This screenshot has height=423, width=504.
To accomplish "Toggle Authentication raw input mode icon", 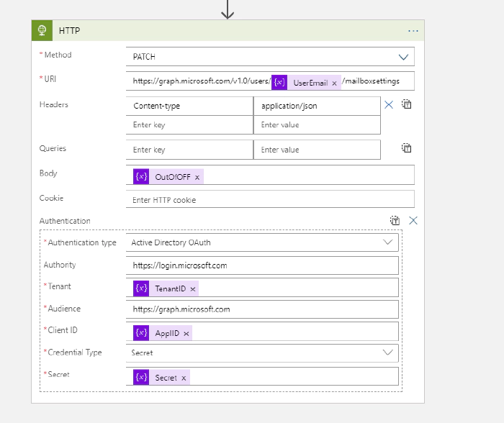I will 395,221.
